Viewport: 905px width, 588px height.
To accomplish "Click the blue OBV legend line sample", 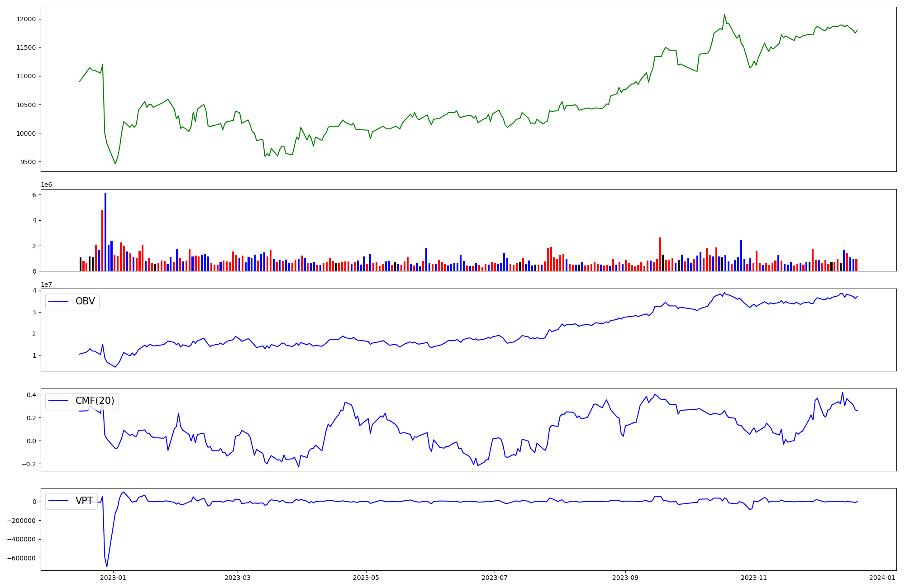I will pyautogui.click(x=58, y=302).
